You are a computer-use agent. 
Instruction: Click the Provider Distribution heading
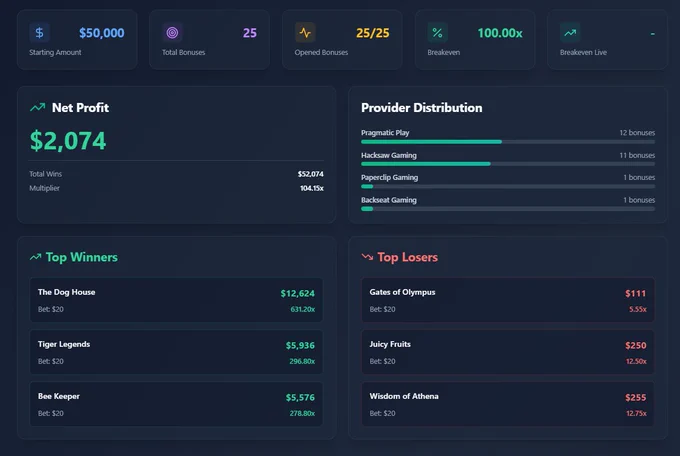[422, 108]
